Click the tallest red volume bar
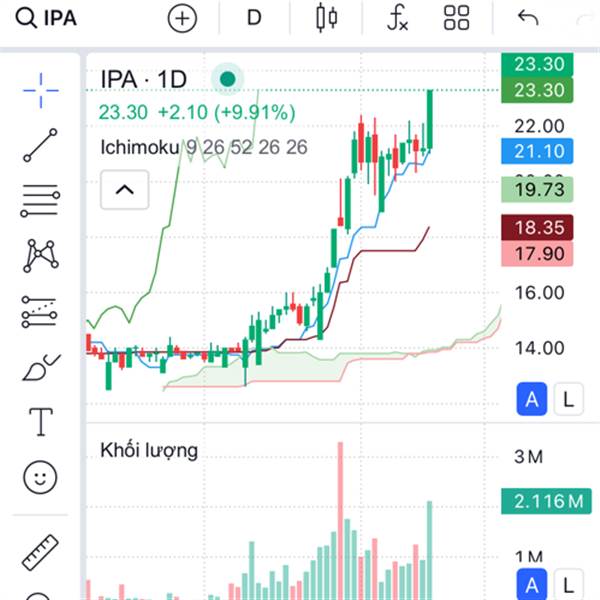Image resolution: width=600 pixels, height=600 pixels. 340,521
